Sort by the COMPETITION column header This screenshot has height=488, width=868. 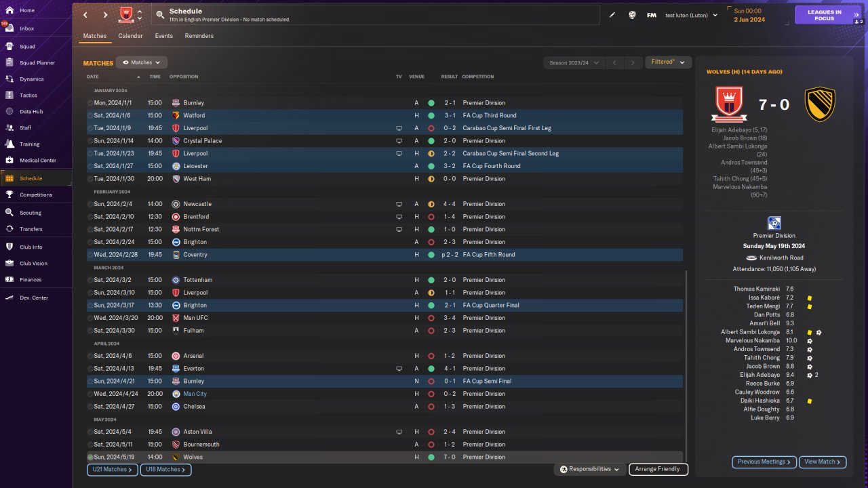click(x=478, y=77)
